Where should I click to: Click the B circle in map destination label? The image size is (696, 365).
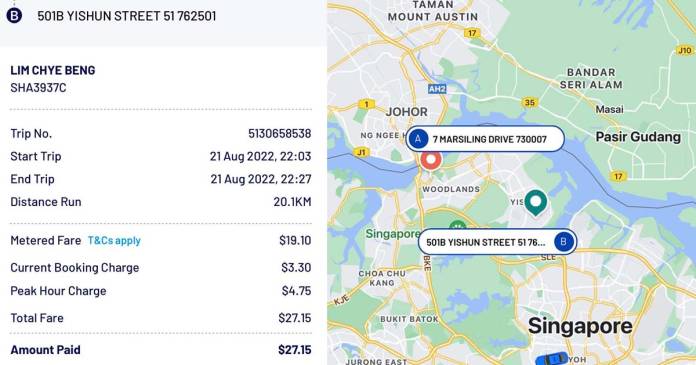tap(563, 242)
